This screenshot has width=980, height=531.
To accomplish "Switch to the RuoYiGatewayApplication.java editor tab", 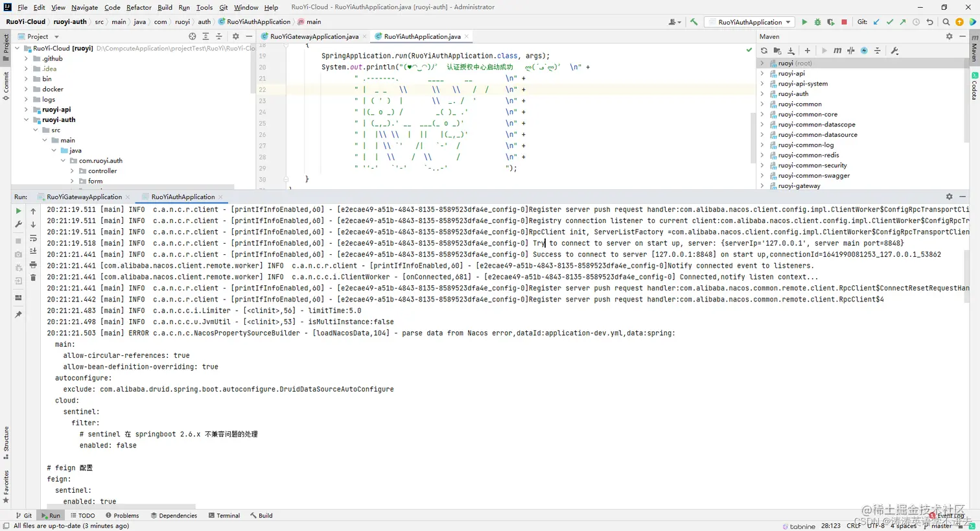I will click(314, 36).
